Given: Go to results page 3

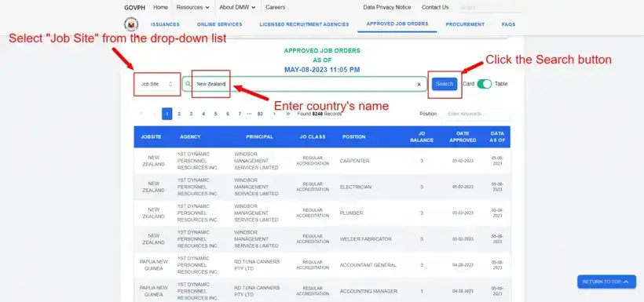Looking at the screenshot, I should (191, 114).
